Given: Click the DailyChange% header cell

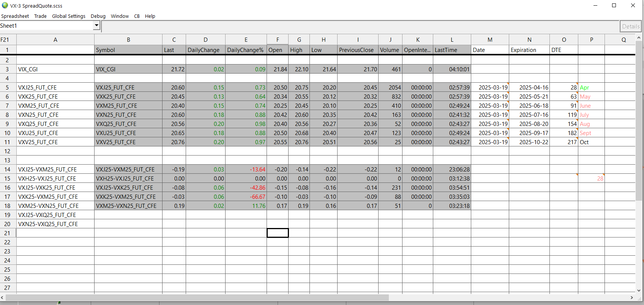Looking at the screenshot, I should [246, 50].
